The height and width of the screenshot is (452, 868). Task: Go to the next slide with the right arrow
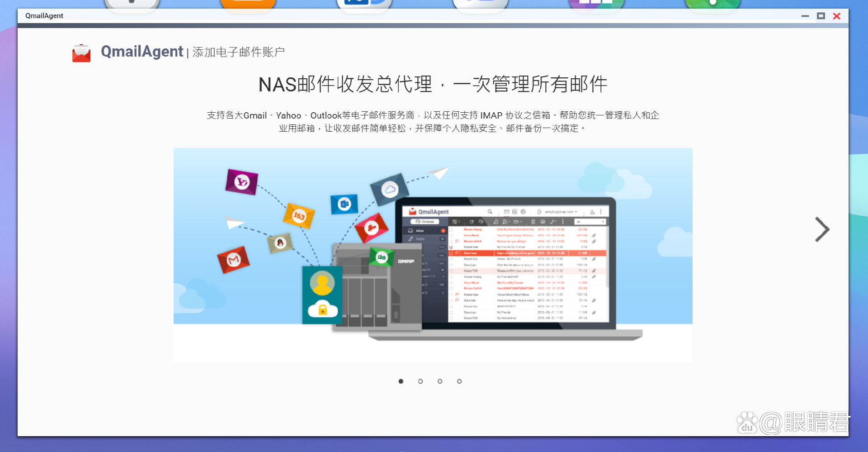[822, 229]
